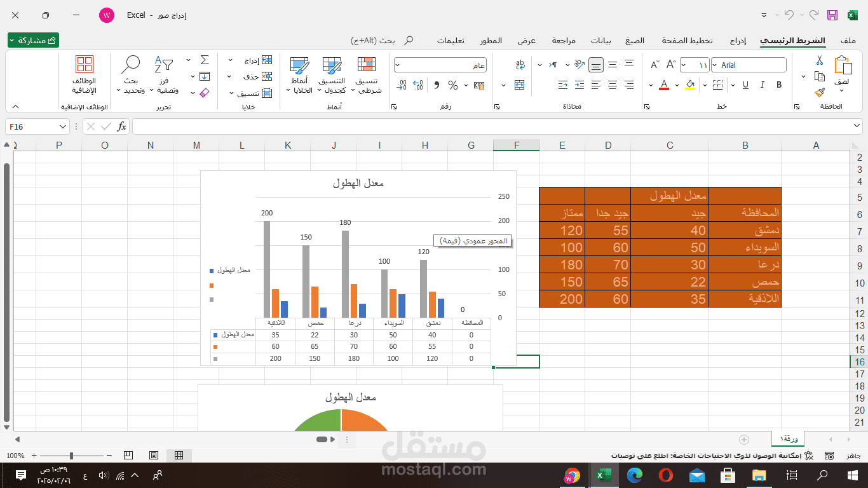Viewport: 868px width, 488px height.
Task: Open Find and Select بحث وتحديد menu
Action: click(131, 75)
